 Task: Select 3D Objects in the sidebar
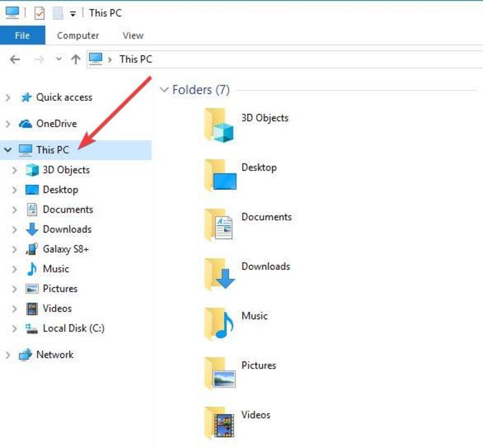pyautogui.click(x=66, y=170)
